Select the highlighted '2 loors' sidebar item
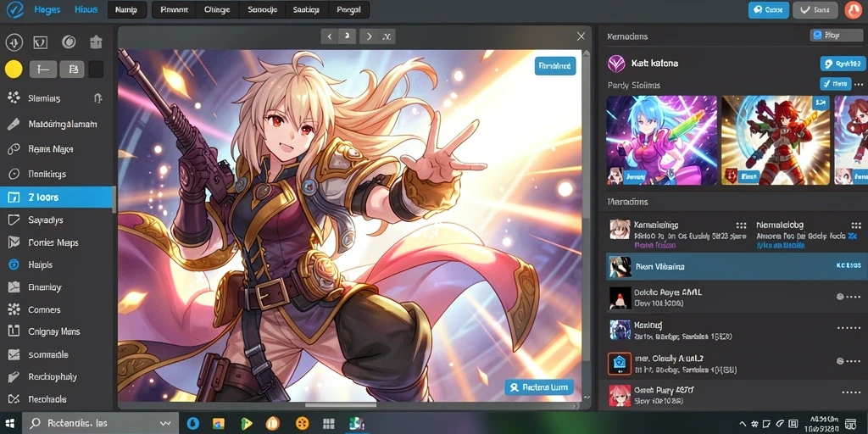This screenshot has width=868, height=434. pyautogui.click(x=56, y=197)
